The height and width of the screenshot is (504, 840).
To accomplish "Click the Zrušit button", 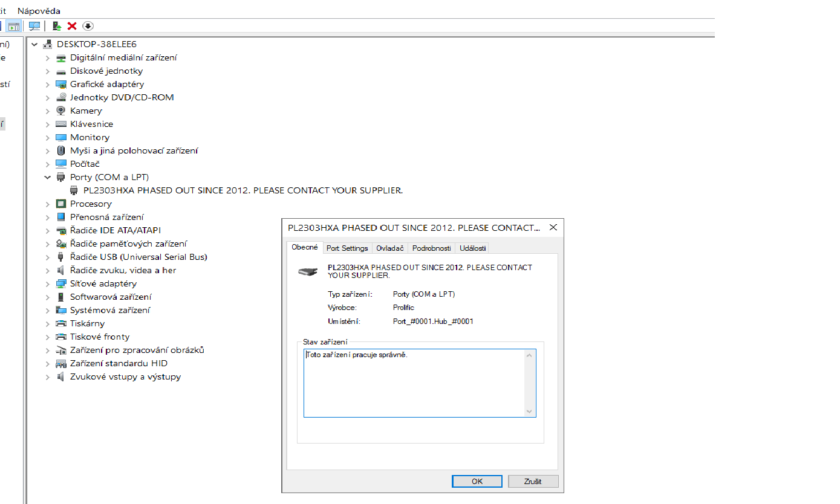I will coord(533,482).
